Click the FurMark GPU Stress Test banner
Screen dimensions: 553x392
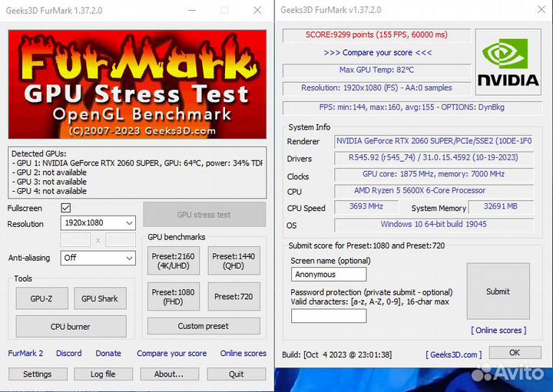(x=137, y=84)
